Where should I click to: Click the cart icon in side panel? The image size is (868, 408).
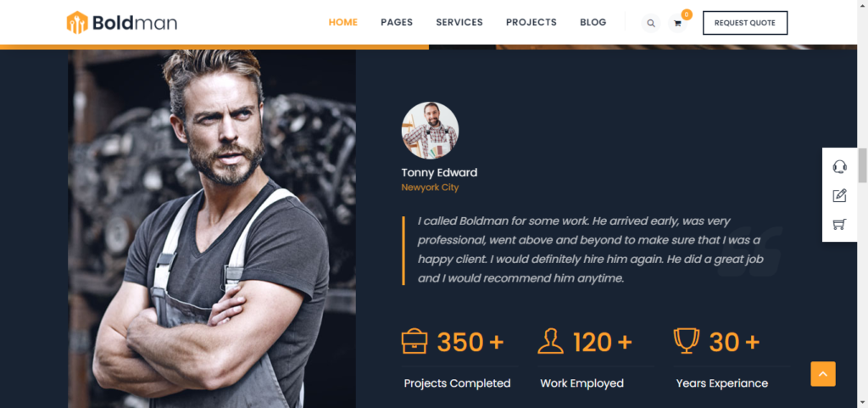(840, 224)
